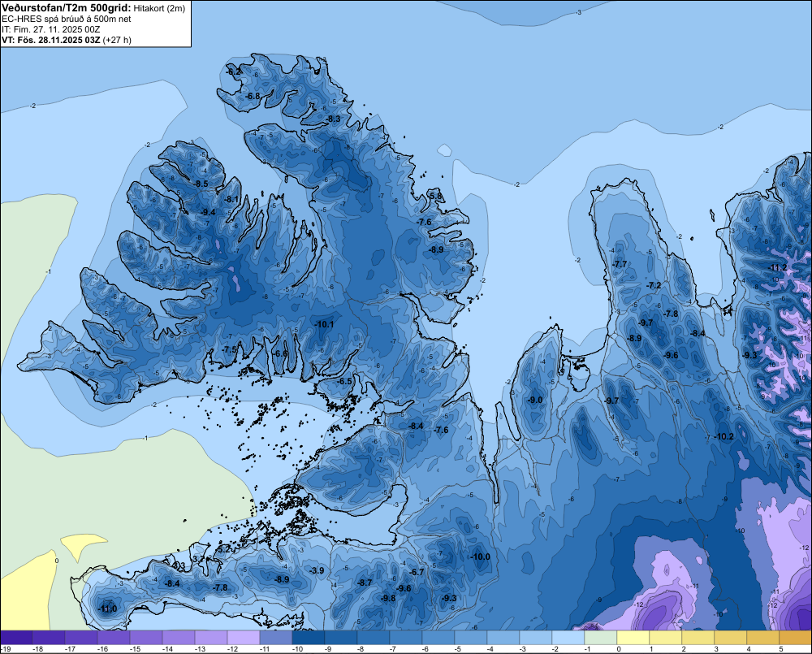The height and width of the screenshot is (654, 812).
Task: Click the -10.1 temperature label
Action: pyautogui.click(x=325, y=324)
